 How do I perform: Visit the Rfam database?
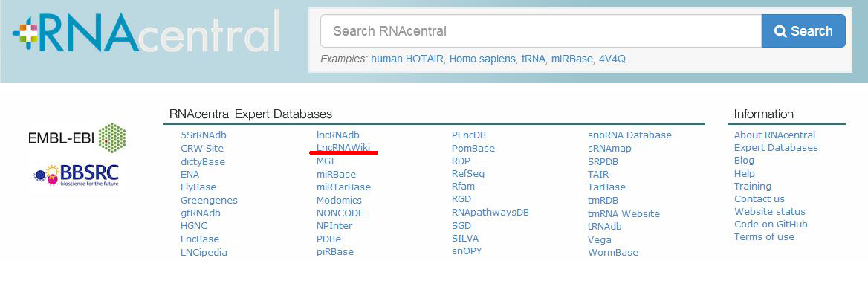tap(463, 187)
